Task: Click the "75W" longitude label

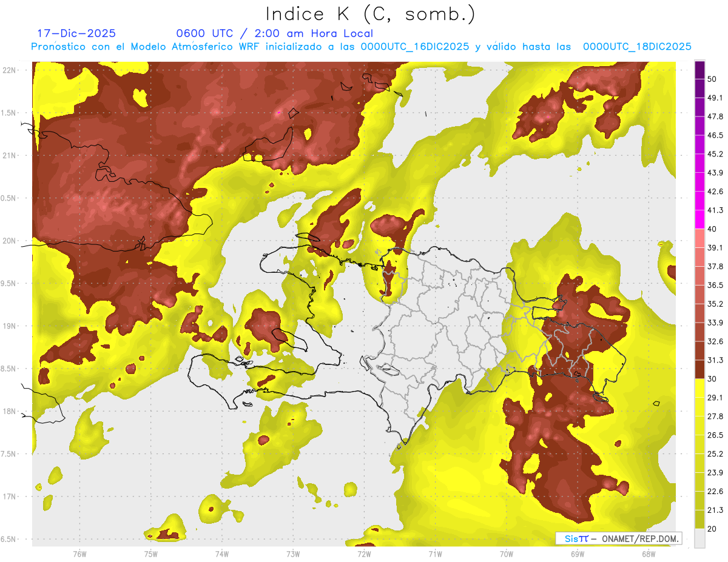Action: [x=150, y=554]
